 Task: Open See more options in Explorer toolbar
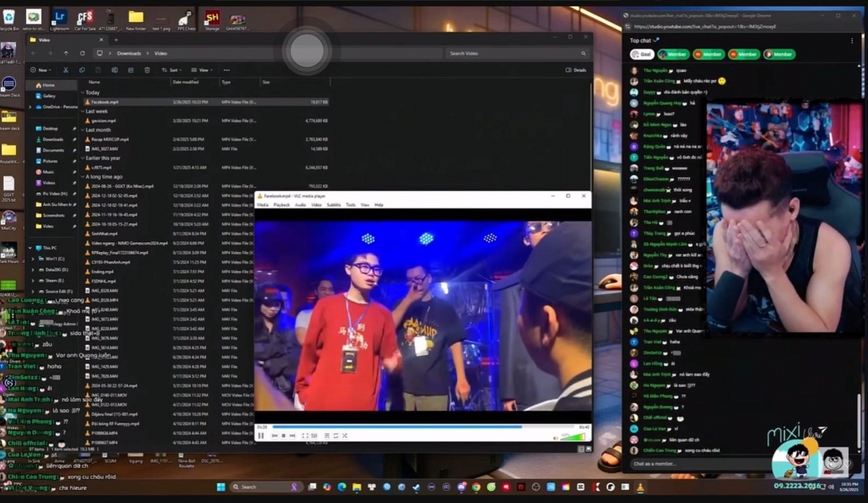point(226,70)
